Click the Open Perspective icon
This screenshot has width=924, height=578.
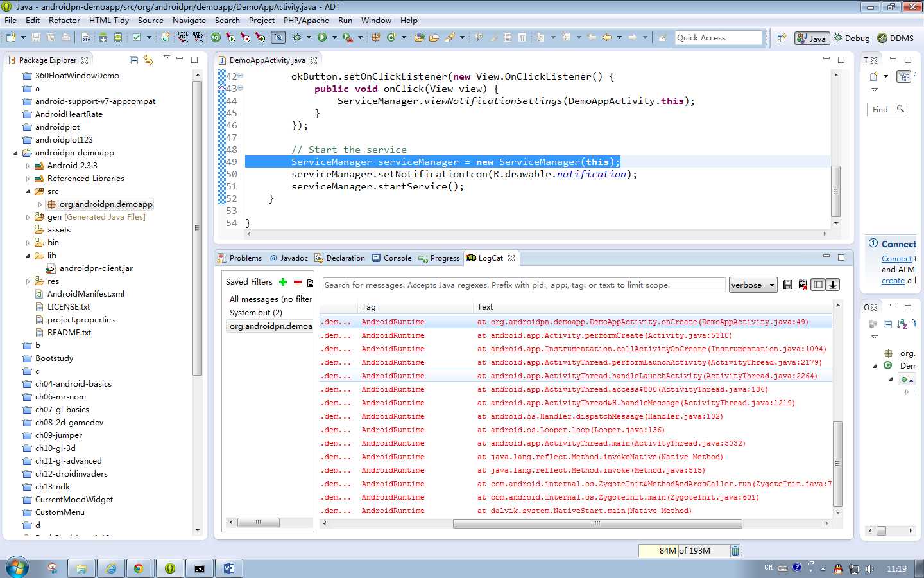[x=781, y=38]
